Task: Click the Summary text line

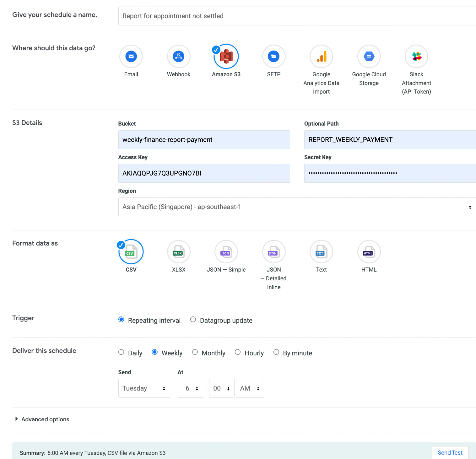Action: 93,453
